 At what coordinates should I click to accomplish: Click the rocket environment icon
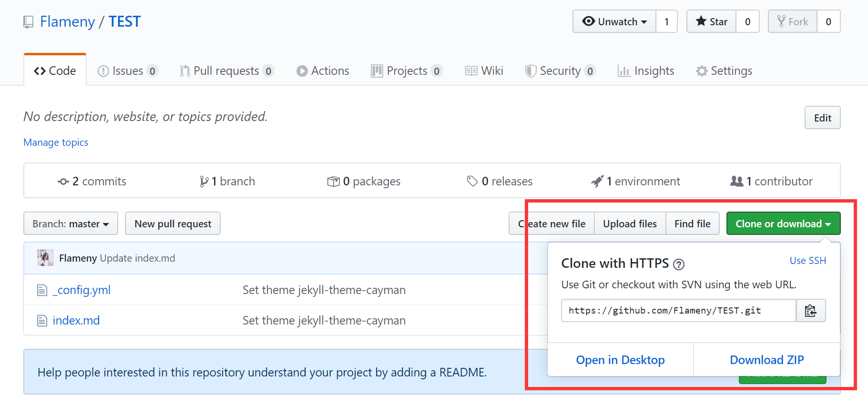597,181
